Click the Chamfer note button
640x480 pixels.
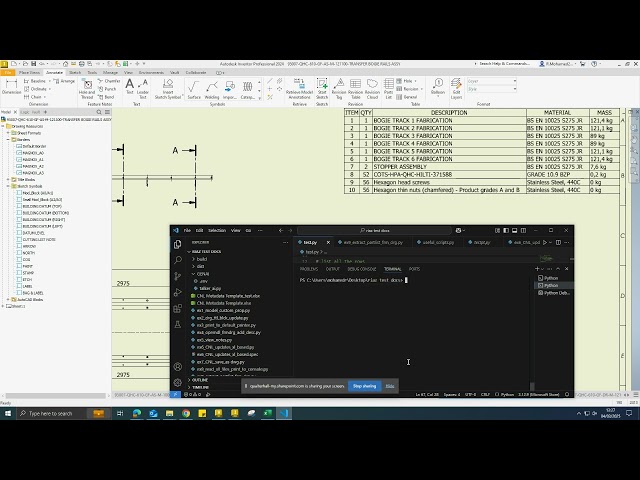[109, 81]
